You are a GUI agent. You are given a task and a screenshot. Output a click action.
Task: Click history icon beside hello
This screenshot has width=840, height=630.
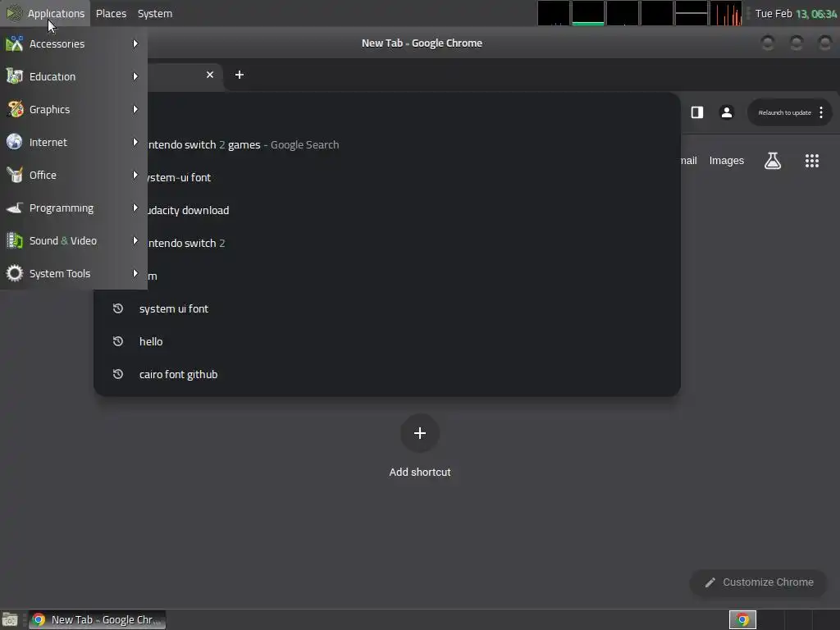tap(118, 341)
